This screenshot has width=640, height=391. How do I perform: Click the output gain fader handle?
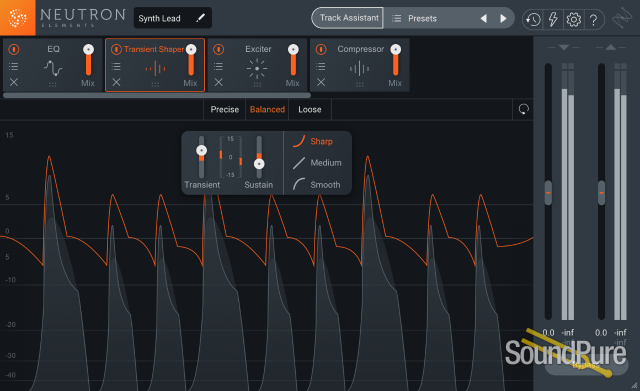601,193
